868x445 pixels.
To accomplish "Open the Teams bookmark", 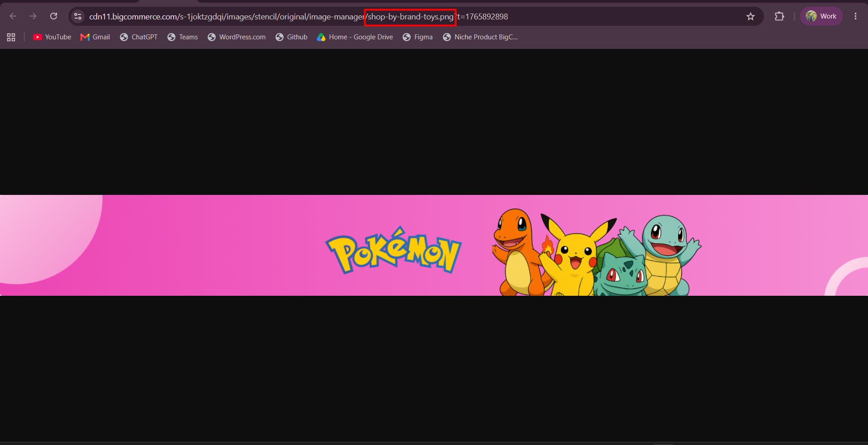I will click(x=183, y=37).
